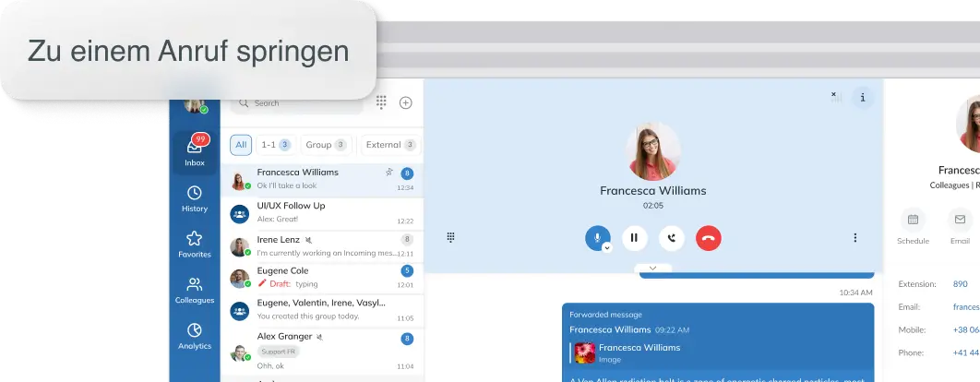Open the Inbox in the sidebar

[194, 149]
